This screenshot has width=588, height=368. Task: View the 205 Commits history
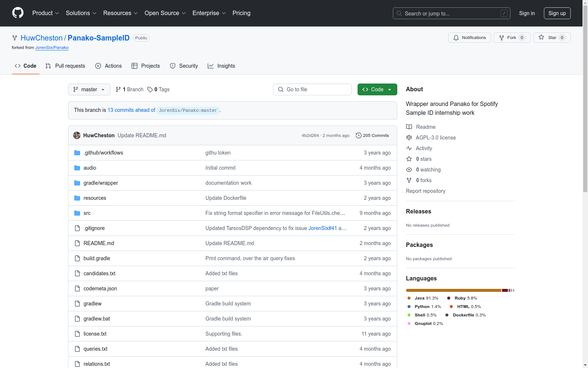click(x=372, y=135)
